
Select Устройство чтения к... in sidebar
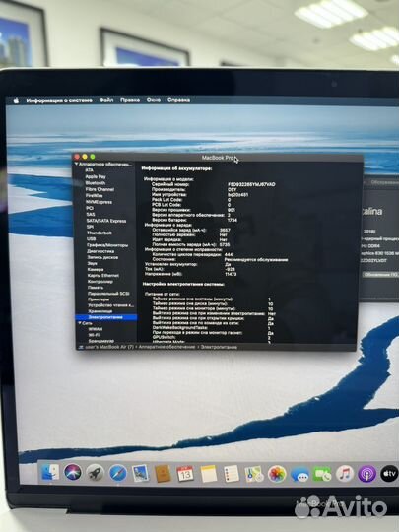[x=110, y=305]
